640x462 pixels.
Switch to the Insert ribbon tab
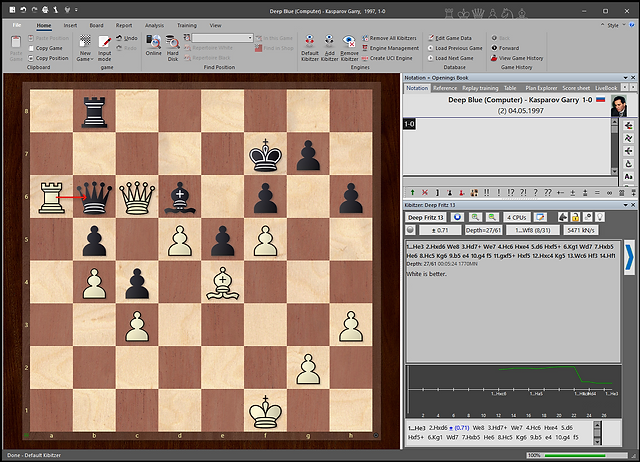(x=70, y=25)
